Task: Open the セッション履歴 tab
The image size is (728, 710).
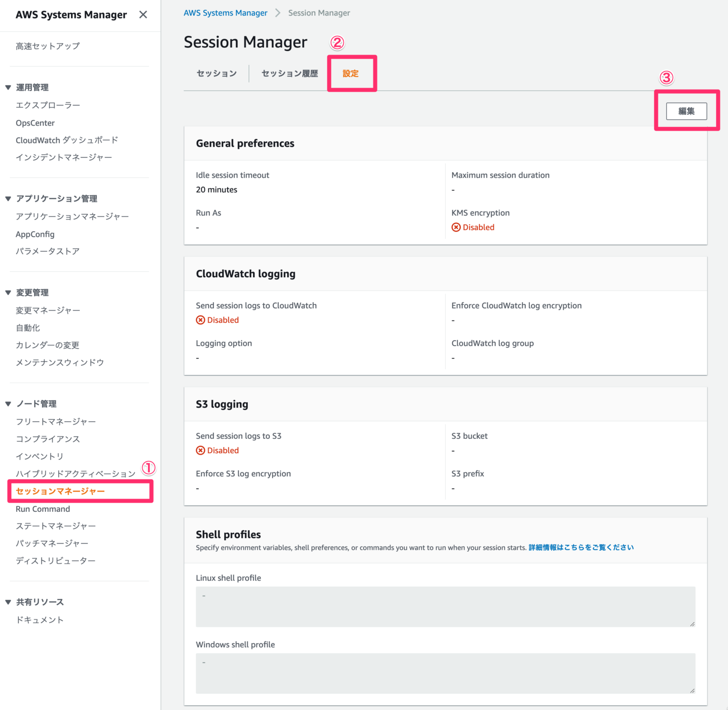Action: (289, 73)
